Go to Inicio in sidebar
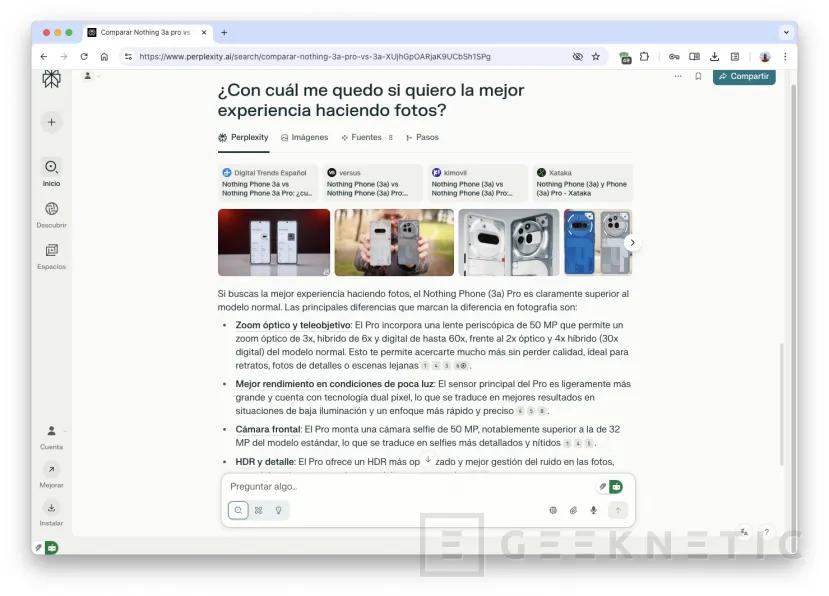 pyautogui.click(x=51, y=172)
